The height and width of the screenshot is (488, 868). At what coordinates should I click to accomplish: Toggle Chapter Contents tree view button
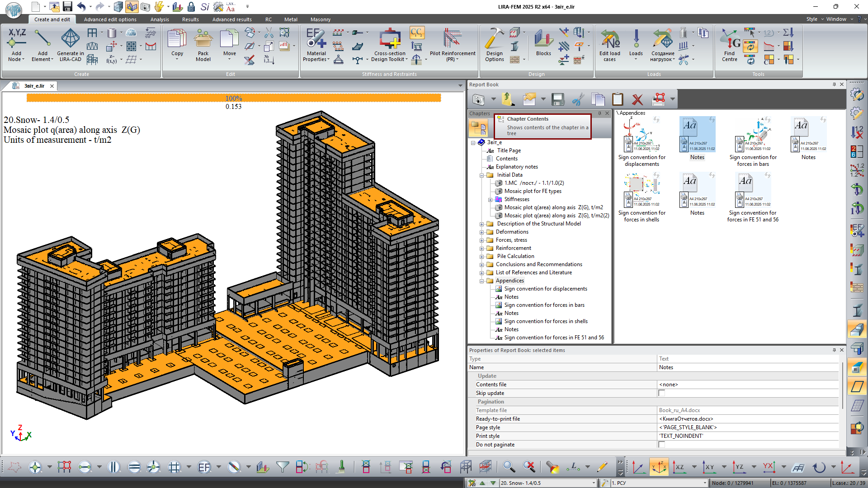click(478, 128)
